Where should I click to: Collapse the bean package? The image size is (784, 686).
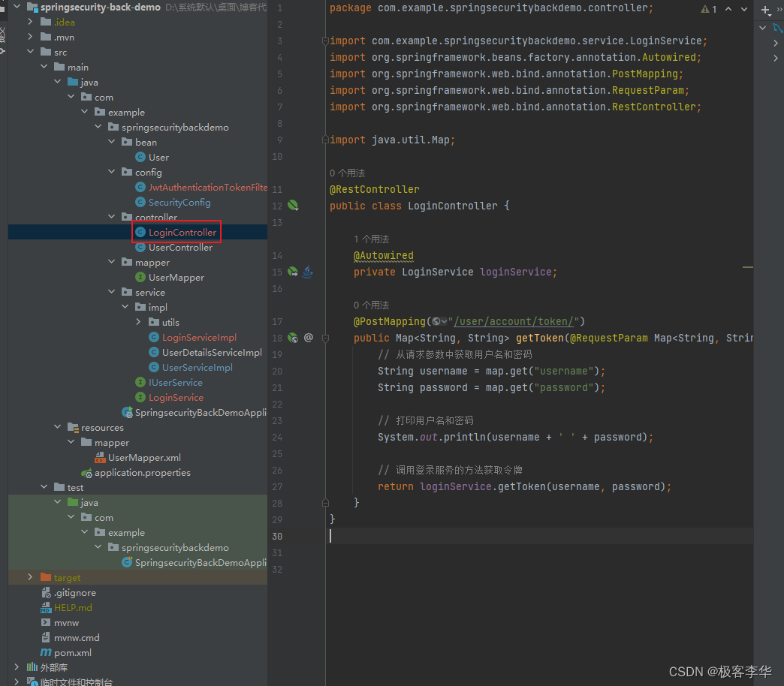tap(111, 142)
